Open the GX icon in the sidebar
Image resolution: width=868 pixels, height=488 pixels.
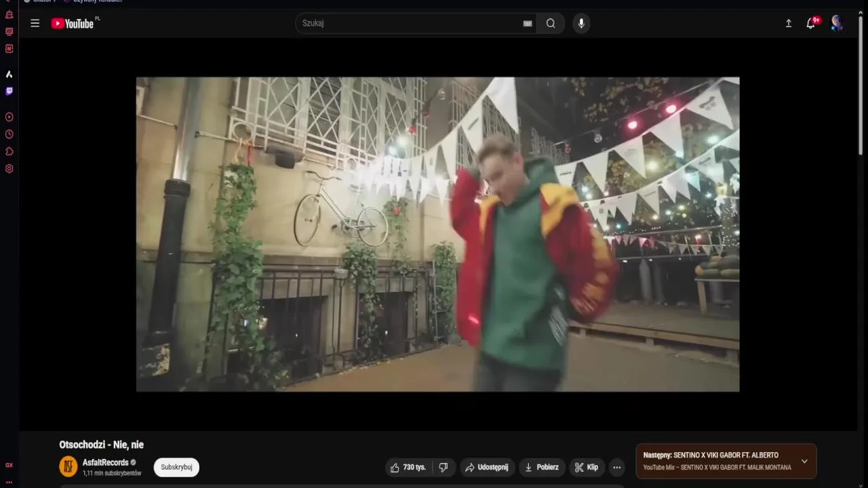[9, 465]
